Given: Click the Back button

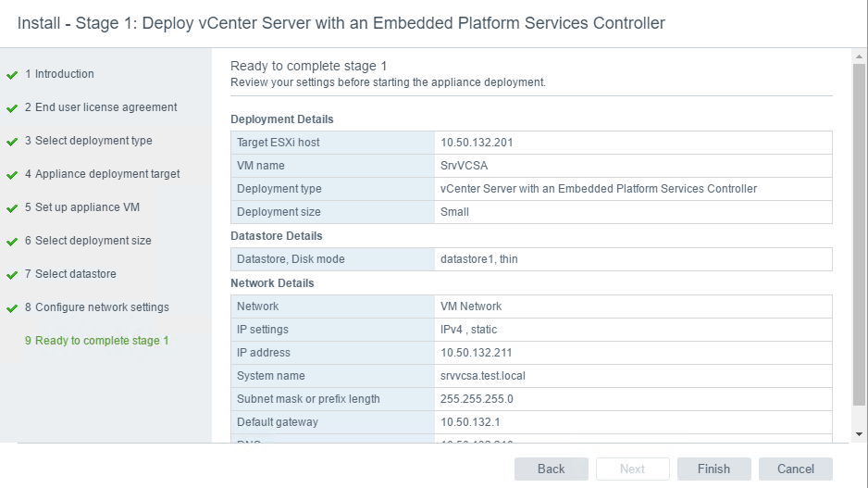Looking at the screenshot, I should [551, 469].
